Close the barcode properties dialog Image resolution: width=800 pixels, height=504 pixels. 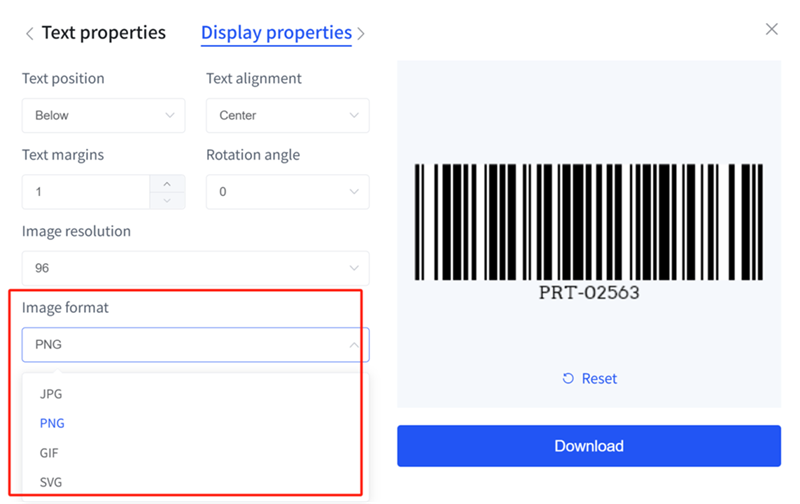[x=771, y=30]
